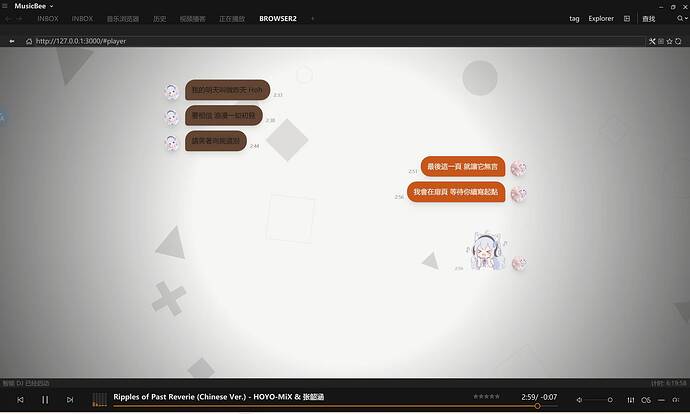690x414 pixels.
Task: Click the third brown lyric bubble
Action: click(216, 141)
